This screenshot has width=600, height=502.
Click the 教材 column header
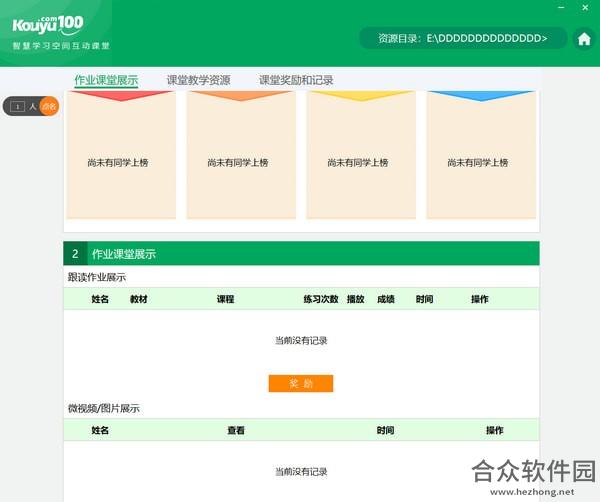tap(139, 299)
